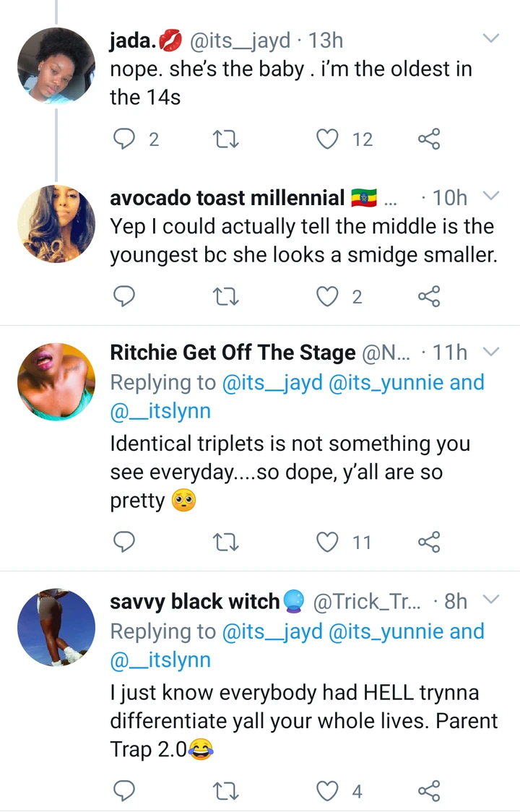The width and height of the screenshot is (520, 812).
Task: Open options chevron on Ritchie's tweet
Action: [x=491, y=352]
